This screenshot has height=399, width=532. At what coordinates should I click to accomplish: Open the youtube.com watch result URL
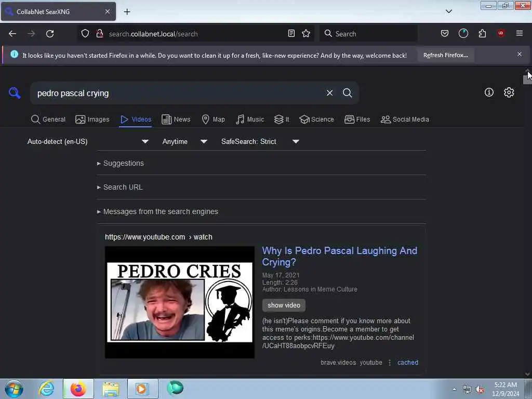(158, 237)
